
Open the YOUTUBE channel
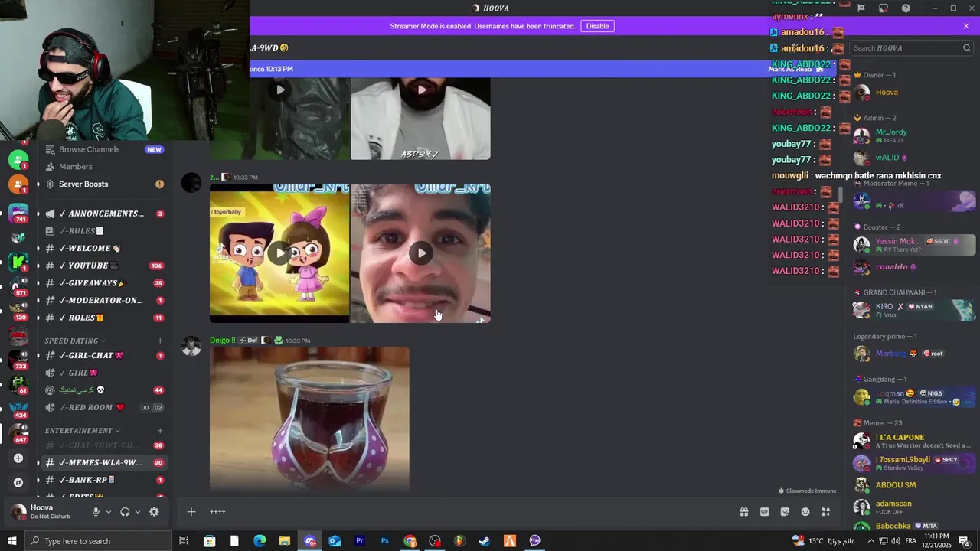click(104, 266)
